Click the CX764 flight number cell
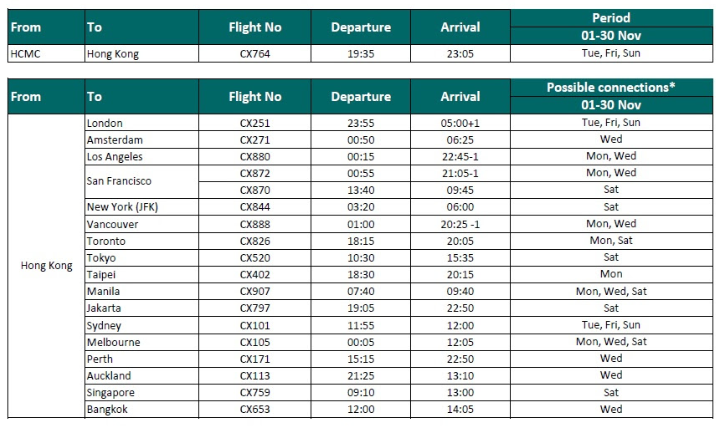722x426 pixels. 255,53
